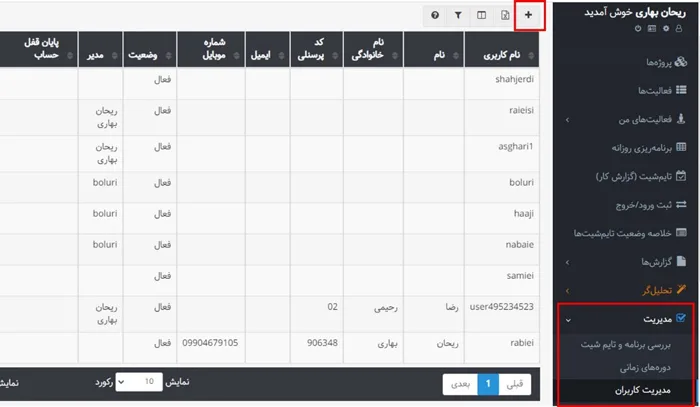Click username haaji in table
The height and width of the screenshot is (407, 700).
[524, 214]
